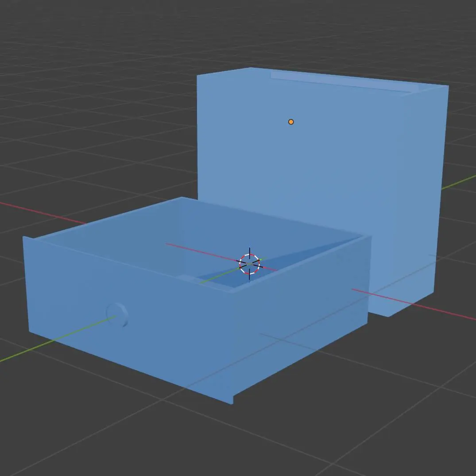Click the rail strip at the cabinet top
The height and width of the screenshot is (476, 476).
click(345, 81)
